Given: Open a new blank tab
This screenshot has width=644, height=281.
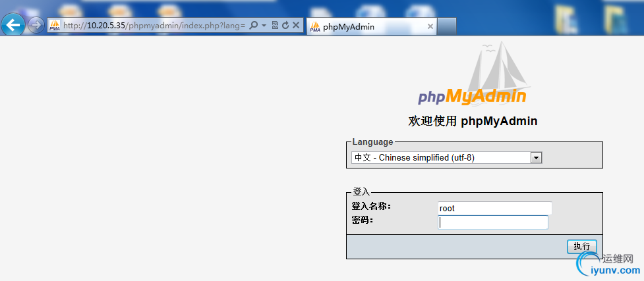Looking at the screenshot, I should pyautogui.click(x=446, y=27).
